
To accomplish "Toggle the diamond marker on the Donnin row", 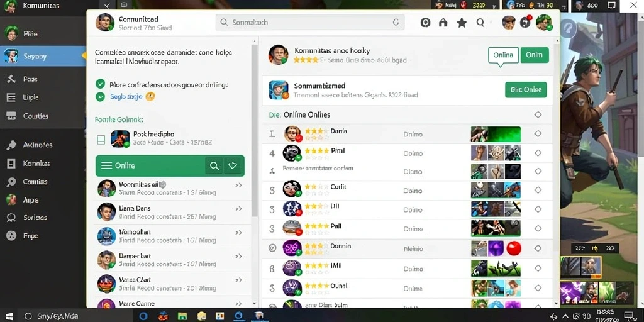I will coord(538,248).
